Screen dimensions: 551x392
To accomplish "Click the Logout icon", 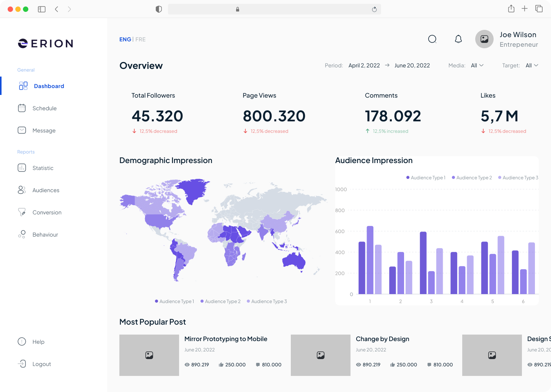I will (x=22, y=364).
